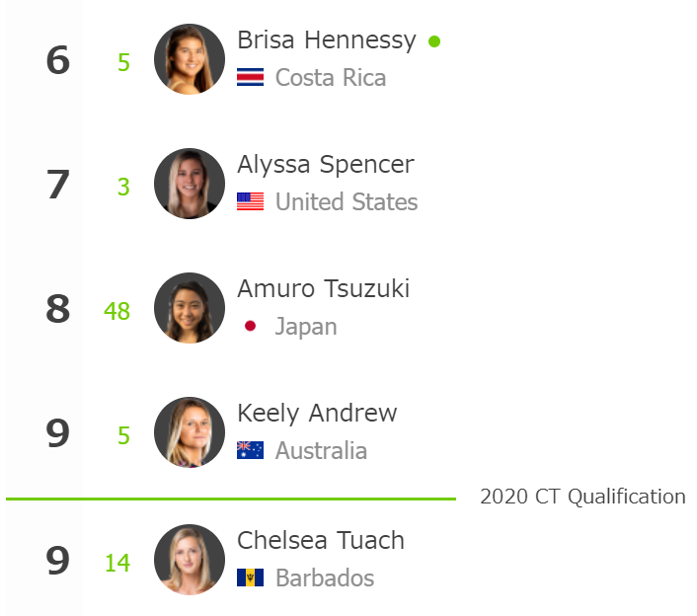Open Keely Andrew's profile photo
This screenshot has width=697, height=616.
click(190, 432)
